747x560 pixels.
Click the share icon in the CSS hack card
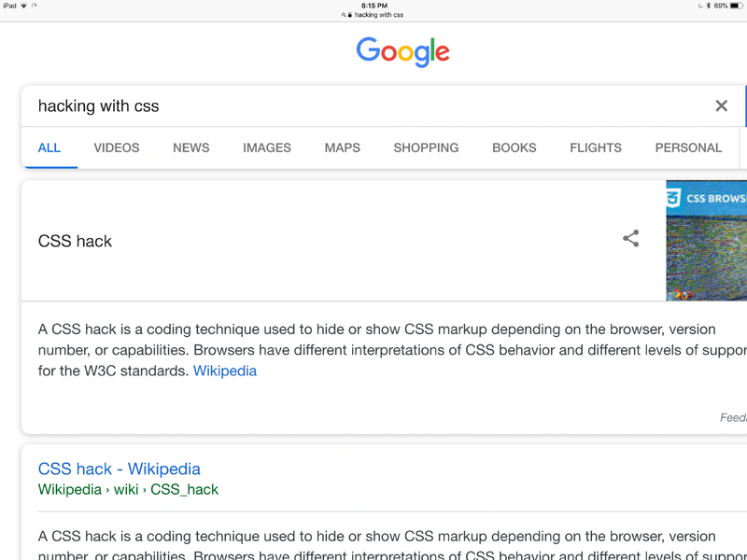click(630, 240)
